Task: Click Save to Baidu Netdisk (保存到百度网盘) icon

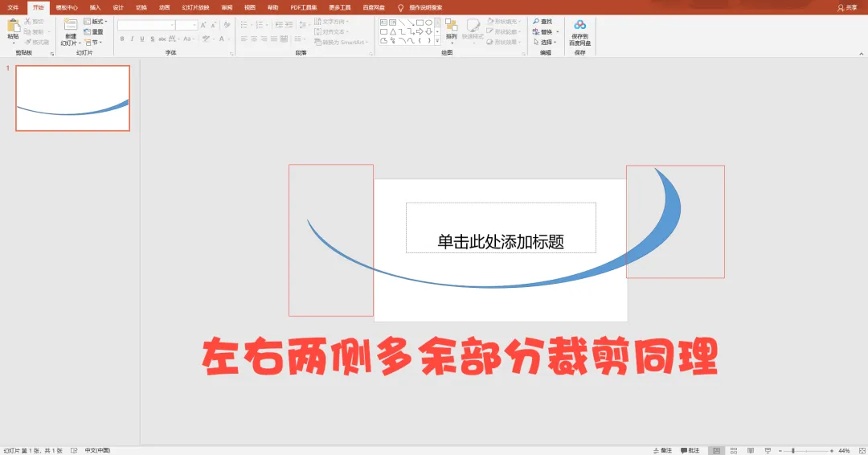Action: point(579,25)
